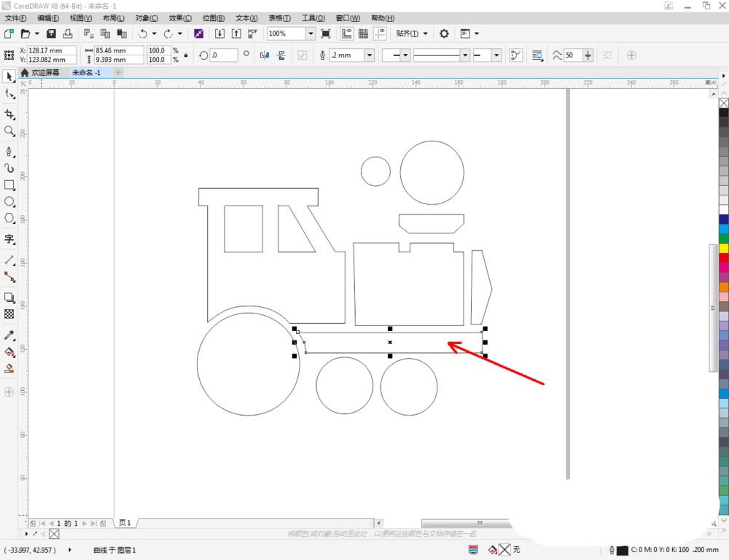Image resolution: width=729 pixels, height=560 pixels.
Task: Open the Options gear
Action: pyautogui.click(x=444, y=34)
